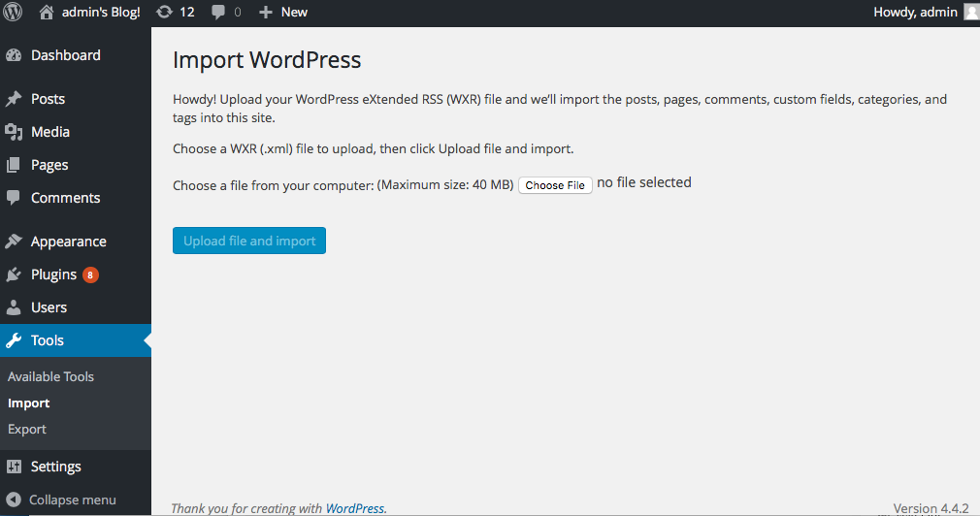Screen dimensions: 980x516
Task: Open the Settings menu
Action: click(x=55, y=467)
